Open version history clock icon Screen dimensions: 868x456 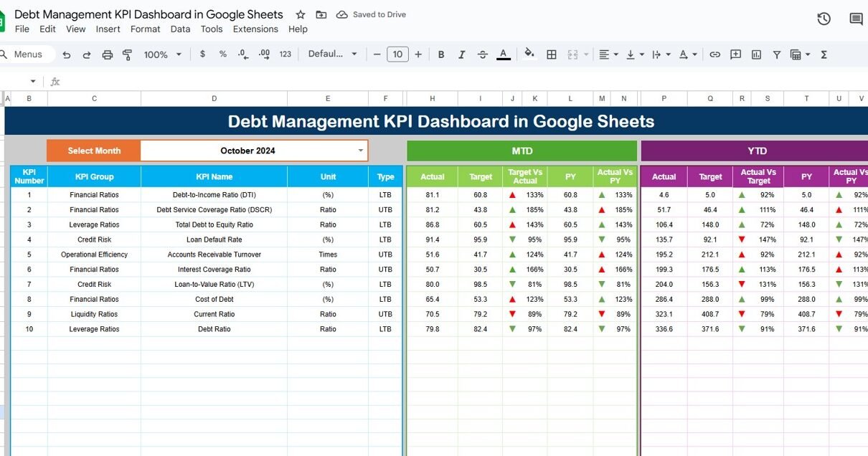pos(824,19)
